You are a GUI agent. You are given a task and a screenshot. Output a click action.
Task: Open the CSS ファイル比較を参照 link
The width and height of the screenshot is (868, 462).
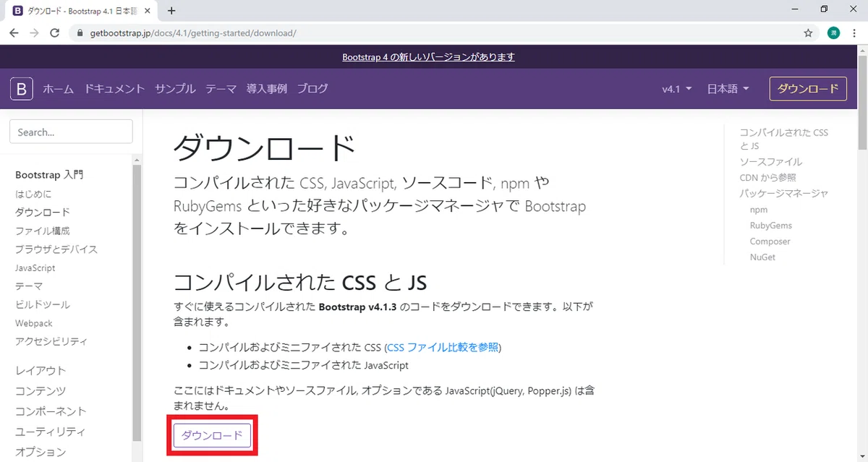443,347
